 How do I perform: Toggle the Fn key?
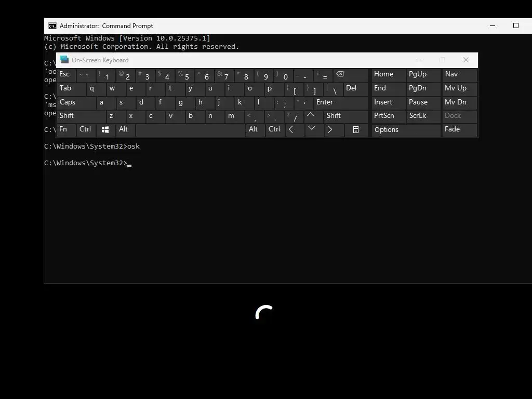[66, 130]
